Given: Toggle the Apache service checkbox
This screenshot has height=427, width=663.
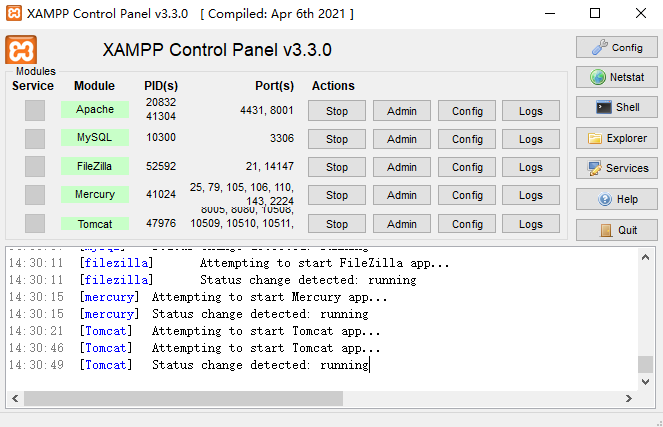Looking at the screenshot, I should click(35, 110).
